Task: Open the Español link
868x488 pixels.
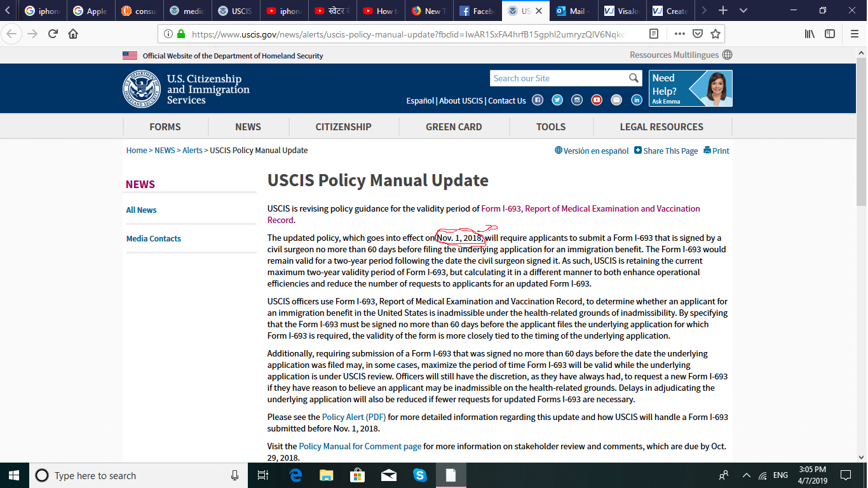Action: tap(420, 100)
